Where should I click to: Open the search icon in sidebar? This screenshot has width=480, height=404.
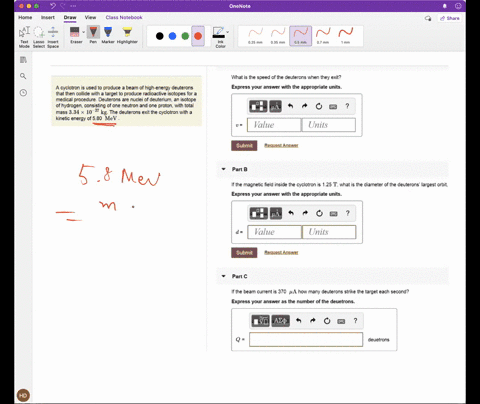tap(23, 76)
